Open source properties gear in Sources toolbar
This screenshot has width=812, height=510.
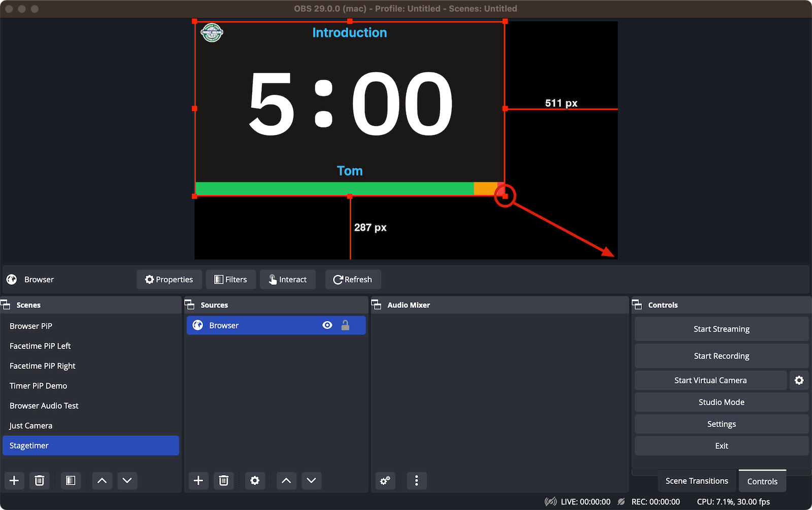[255, 481]
